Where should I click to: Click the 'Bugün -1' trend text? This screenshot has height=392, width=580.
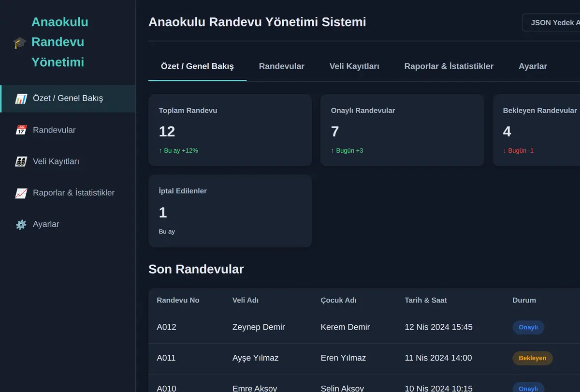click(518, 151)
